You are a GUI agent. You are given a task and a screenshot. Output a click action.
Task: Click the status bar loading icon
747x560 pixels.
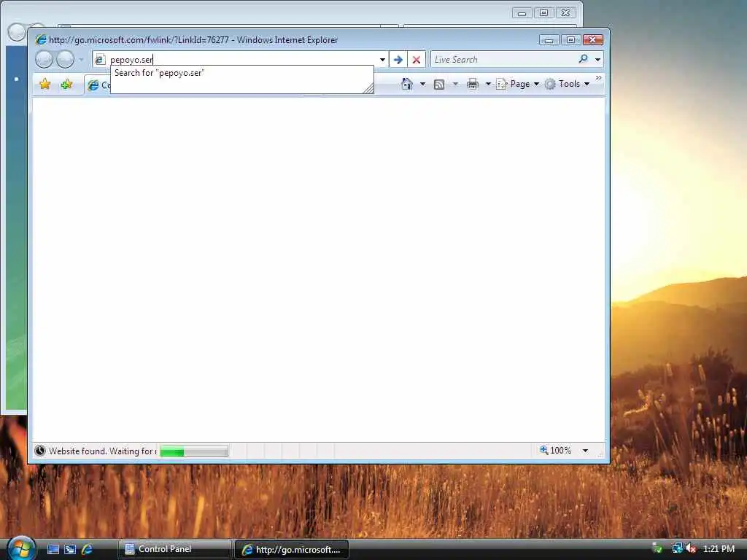coord(40,451)
